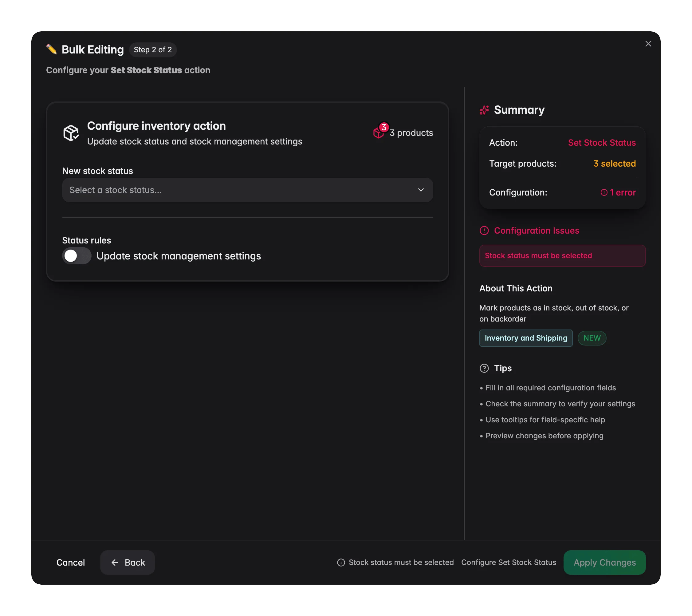Open the New stock status dropdown
The height and width of the screenshot is (616, 692).
click(x=247, y=190)
